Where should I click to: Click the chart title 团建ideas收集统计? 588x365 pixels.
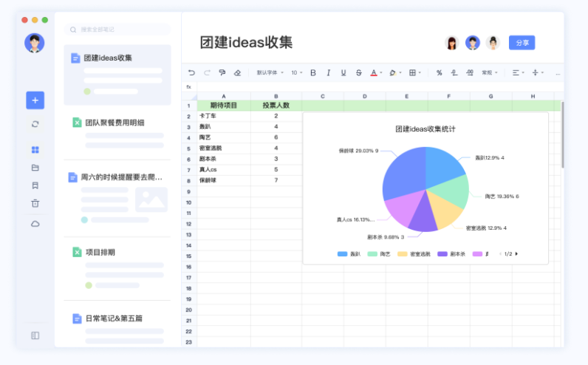point(425,129)
